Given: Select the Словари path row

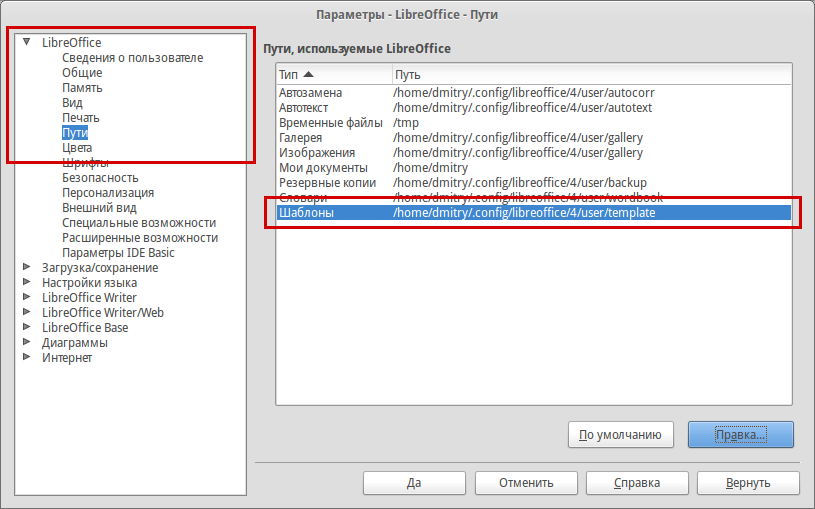Looking at the screenshot, I should click(534, 198).
